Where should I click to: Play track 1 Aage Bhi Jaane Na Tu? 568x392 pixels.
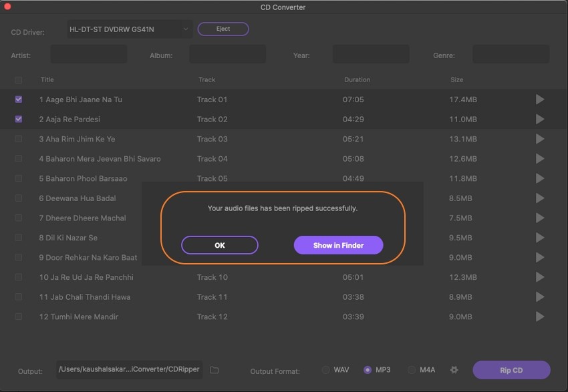coord(539,100)
